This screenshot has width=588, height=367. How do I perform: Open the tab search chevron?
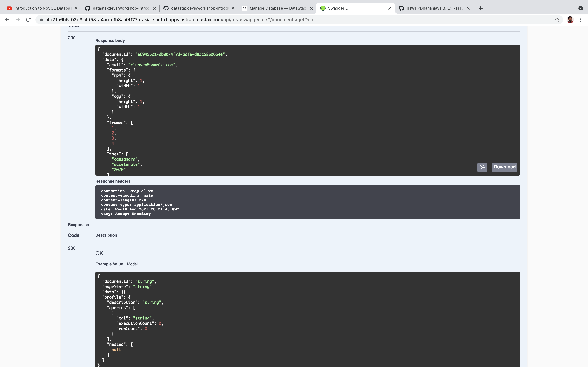tap(581, 8)
